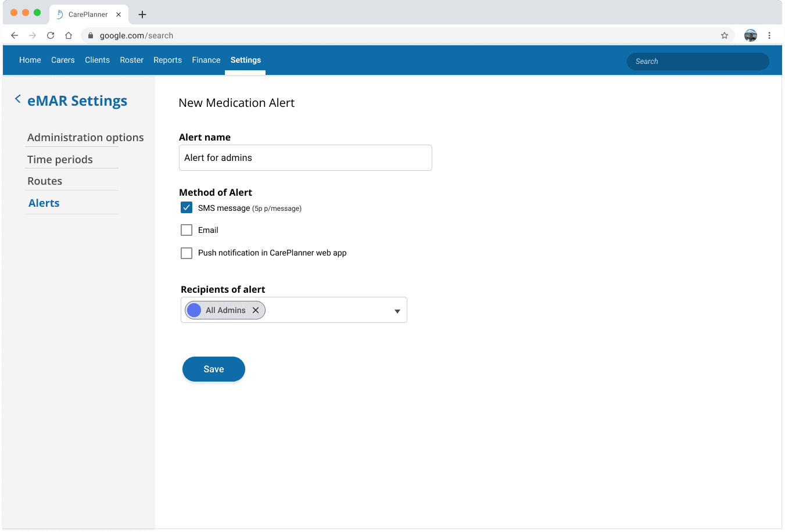This screenshot has width=785, height=532.
Task: Enable the Email alert checkbox
Action: pyautogui.click(x=187, y=230)
